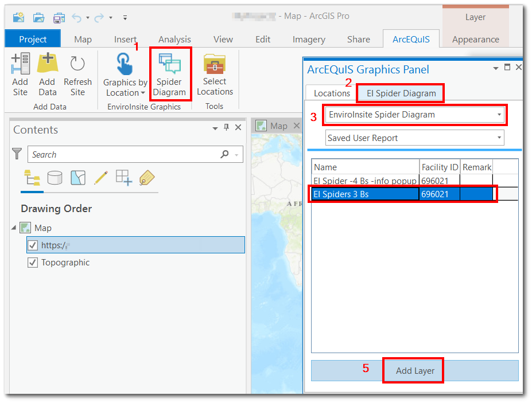Select List By Editing pencil icon

click(x=101, y=178)
